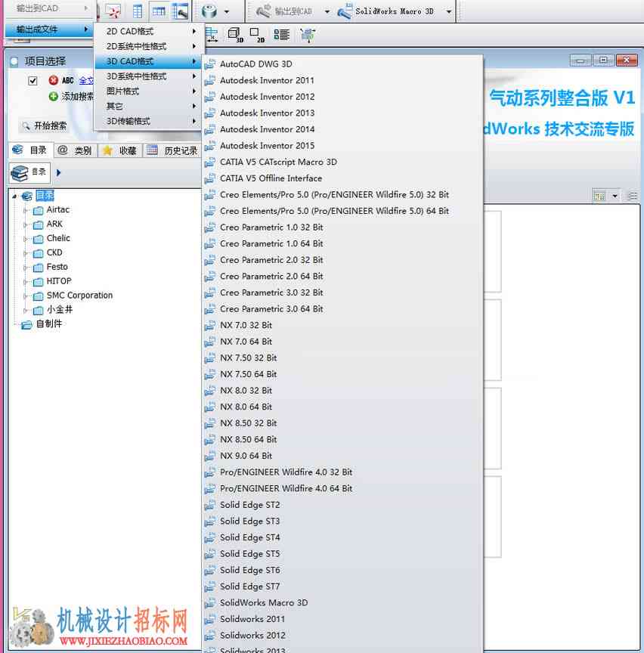
Task: Remove search term with red X icon
Action: click(53, 80)
